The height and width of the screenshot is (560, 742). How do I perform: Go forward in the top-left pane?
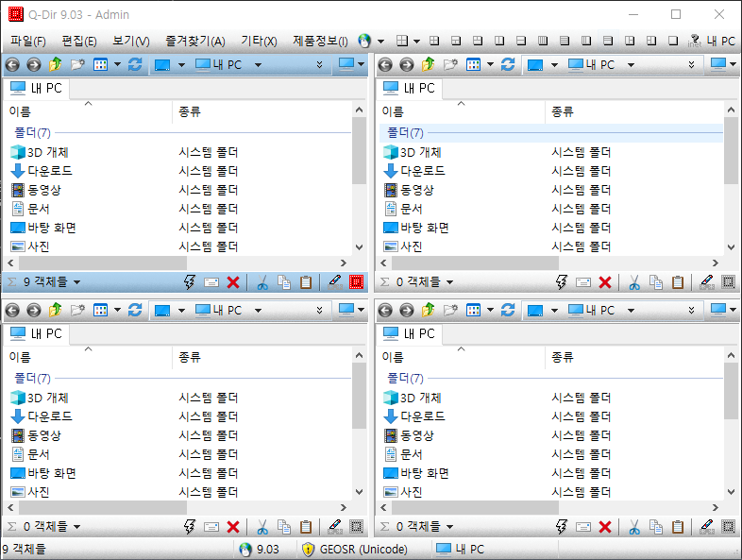tap(34, 64)
